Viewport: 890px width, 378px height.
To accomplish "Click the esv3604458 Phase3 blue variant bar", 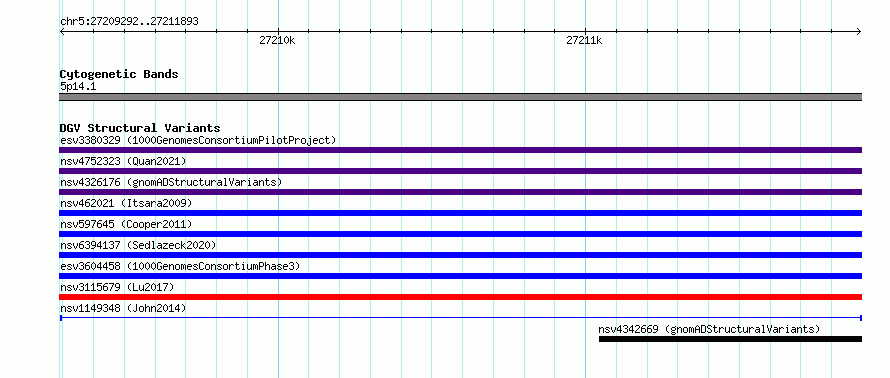I will point(460,276).
